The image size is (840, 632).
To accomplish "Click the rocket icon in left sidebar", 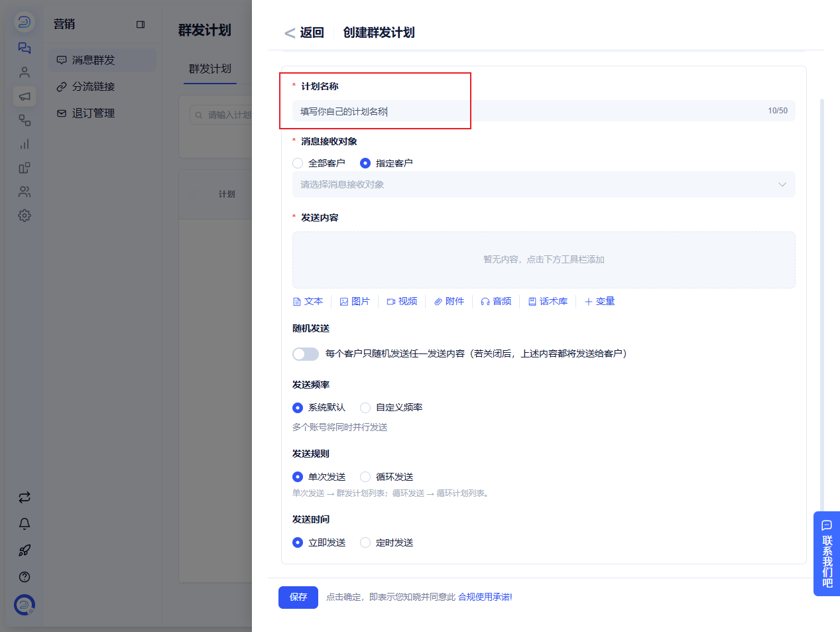I will 25,550.
